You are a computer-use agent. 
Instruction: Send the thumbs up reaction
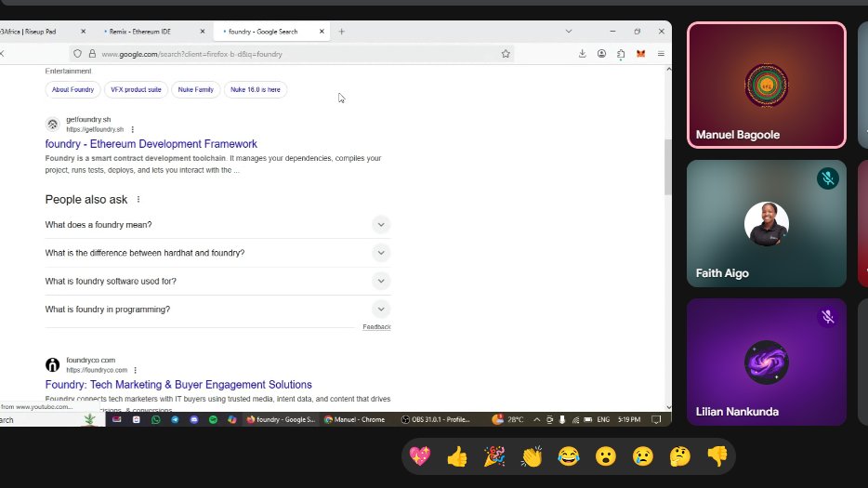457,456
